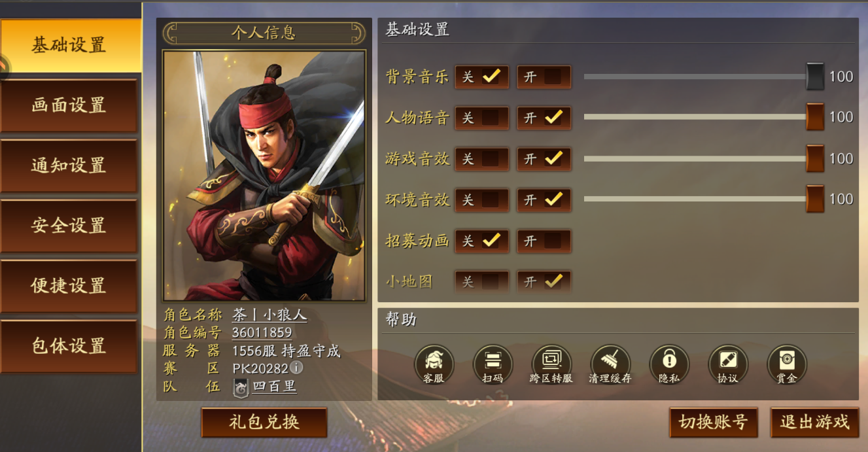Click the 扫码 scan code icon
Screen dimensions: 868x452
click(x=493, y=364)
